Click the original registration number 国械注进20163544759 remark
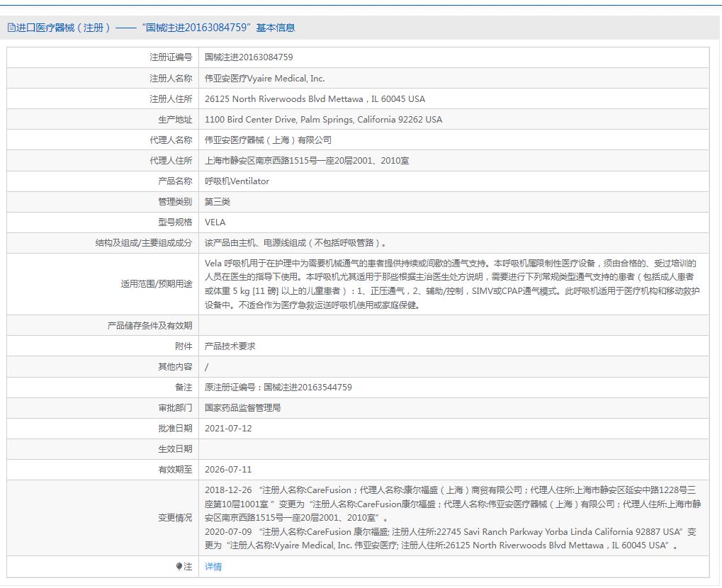Viewport: 722px width, 588px height. tap(278, 388)
